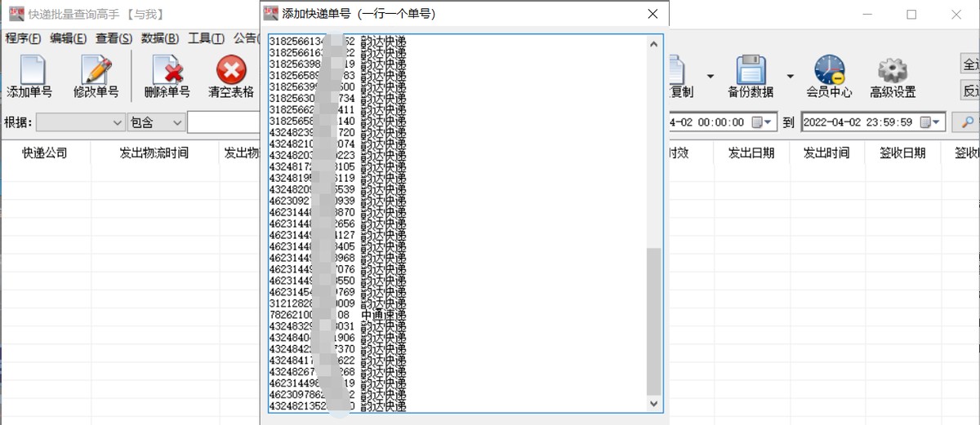Sort by 发出日期 column header
This screenshot has width=980, height=425.
(751, 153)
